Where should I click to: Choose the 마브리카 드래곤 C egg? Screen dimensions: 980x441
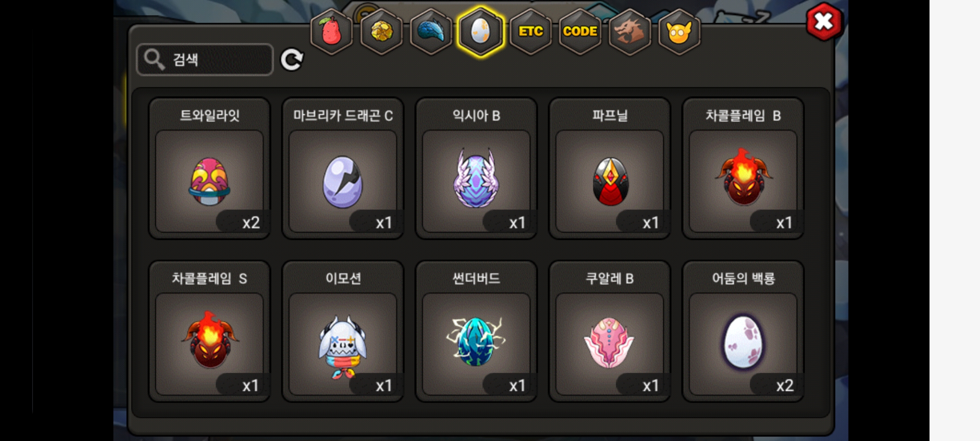point(343,168)
